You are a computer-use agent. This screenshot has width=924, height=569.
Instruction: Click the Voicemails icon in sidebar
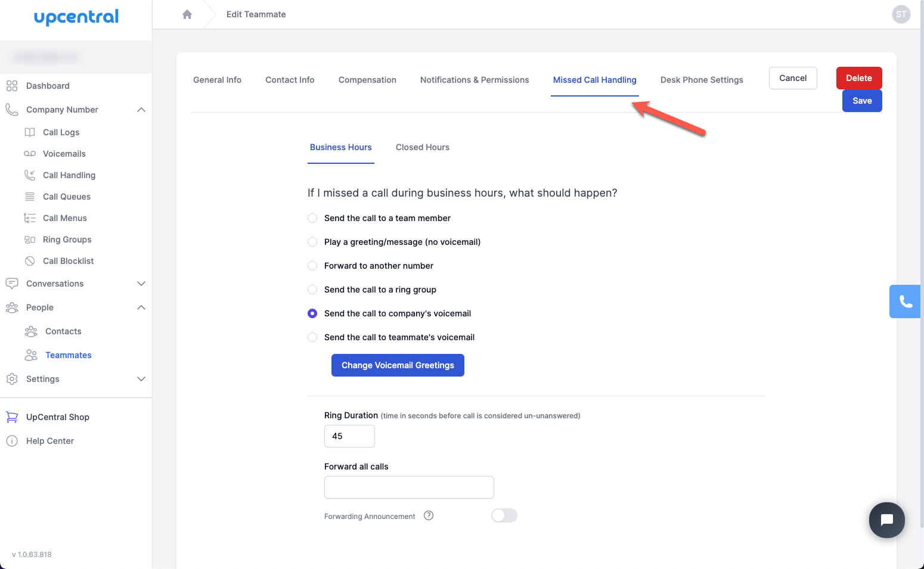[x=30, y=154]
